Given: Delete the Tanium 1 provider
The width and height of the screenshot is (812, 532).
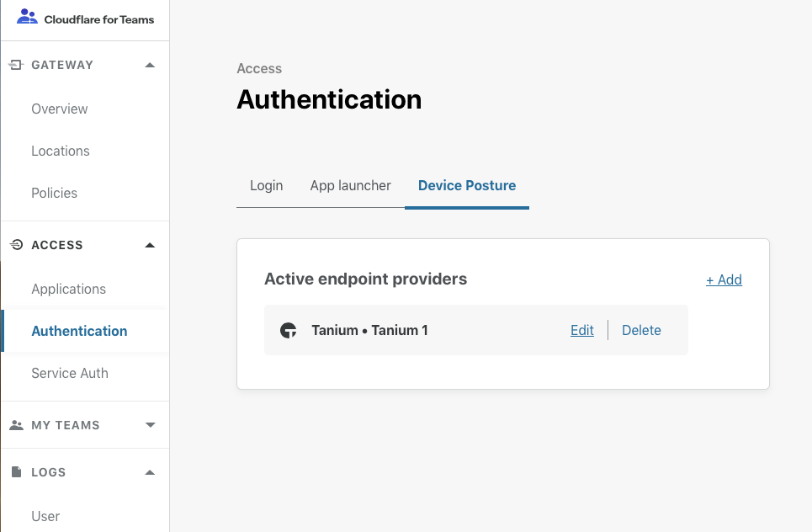Looking at the screenshot, I should pos(641,330).
